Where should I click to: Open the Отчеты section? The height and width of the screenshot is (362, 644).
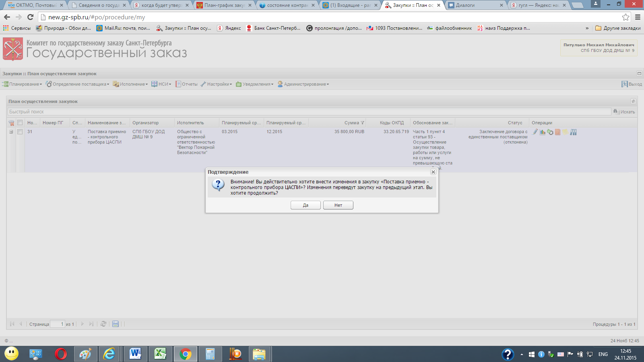coord(186,84)
